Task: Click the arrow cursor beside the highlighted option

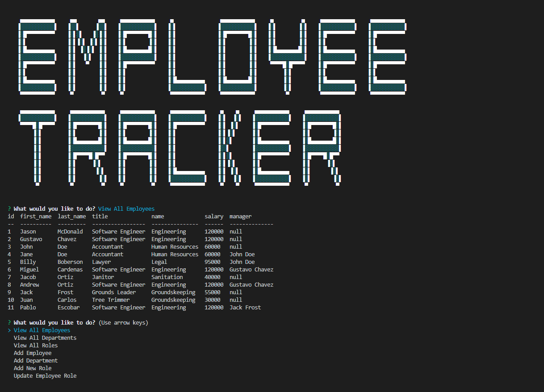Action: [9, 330]
